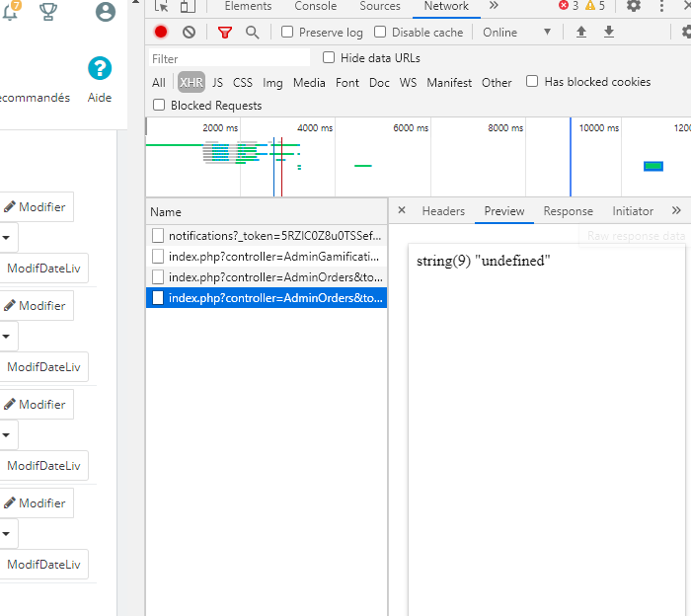Screen dimensions: 691x616
Task: Click the red error count badge
Action: (569, 6)
